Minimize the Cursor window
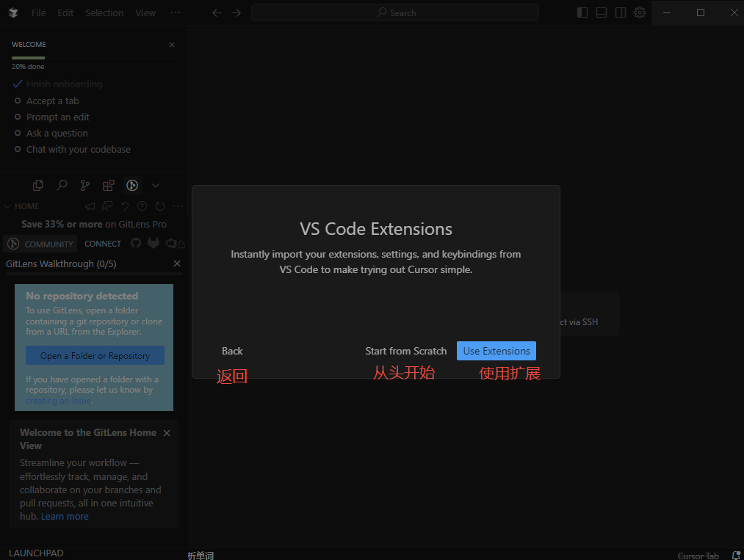This screenshot has width=744, height=560. (667, 12)
